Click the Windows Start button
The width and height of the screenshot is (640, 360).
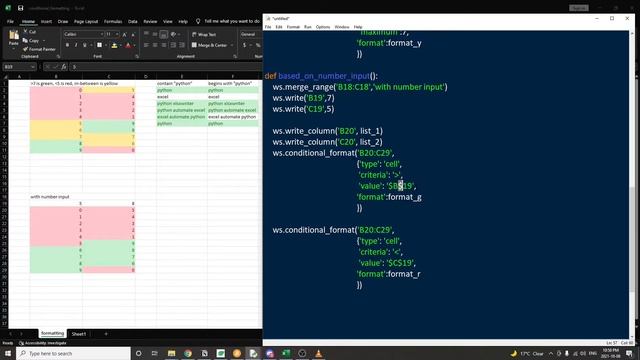(x=8, y=353)
